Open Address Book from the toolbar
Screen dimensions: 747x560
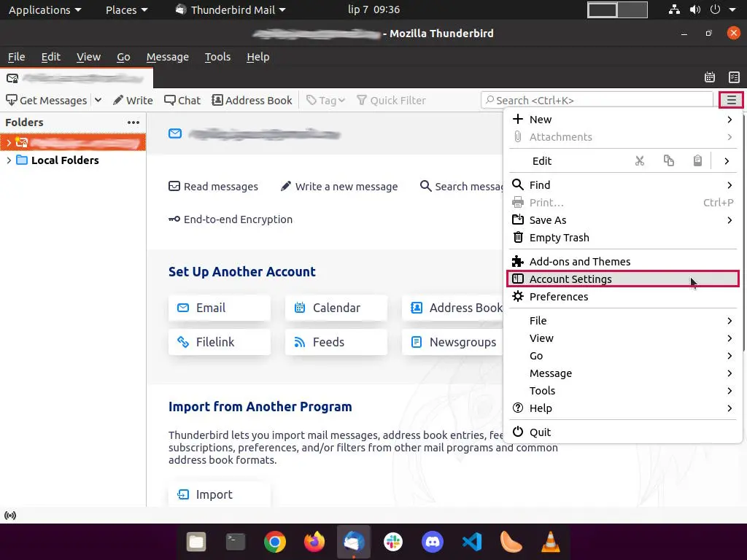(252, 101)
